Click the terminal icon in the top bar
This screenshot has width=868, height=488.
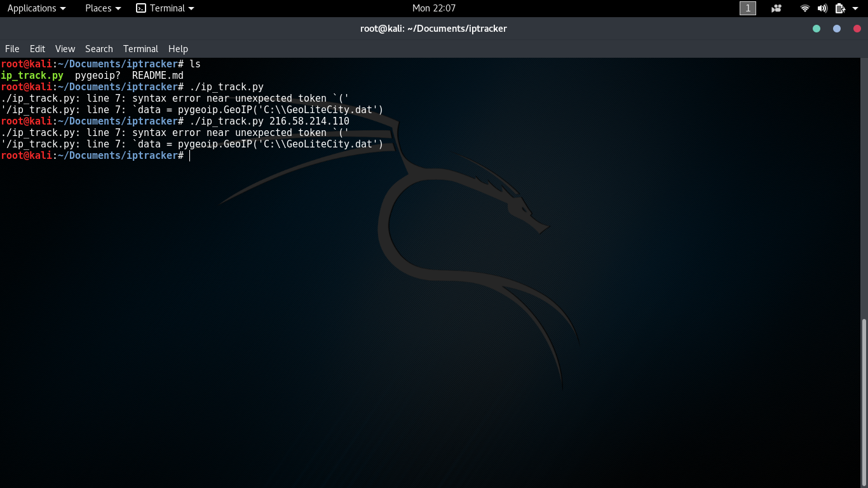tap(141, 8)
